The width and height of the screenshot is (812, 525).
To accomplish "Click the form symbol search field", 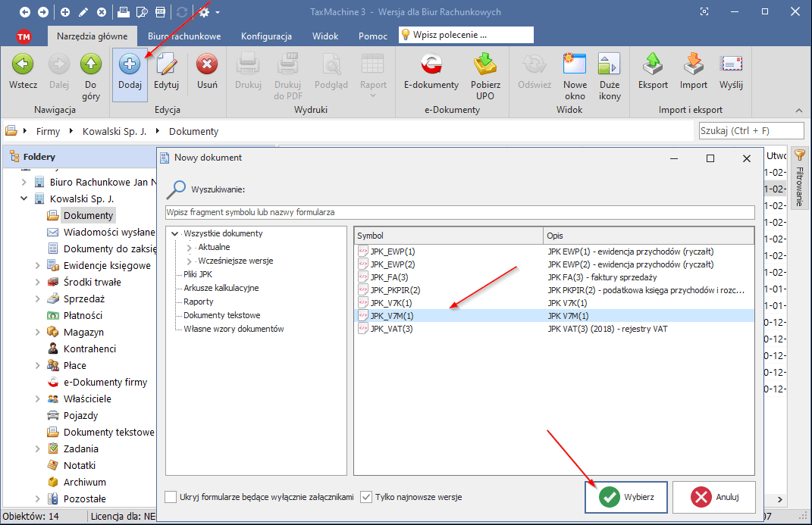I will (x=459, y=212).
